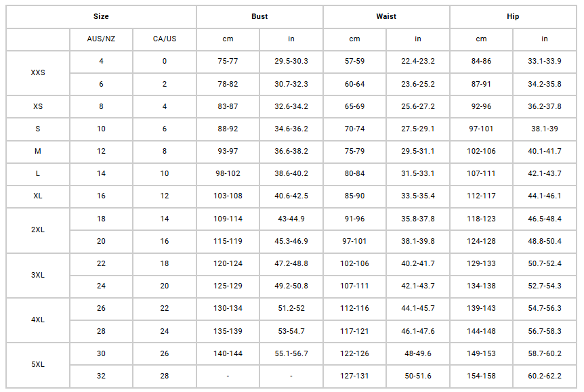
Task: Click hip measurement 154-158 cm cell
Action: (482, 376)
